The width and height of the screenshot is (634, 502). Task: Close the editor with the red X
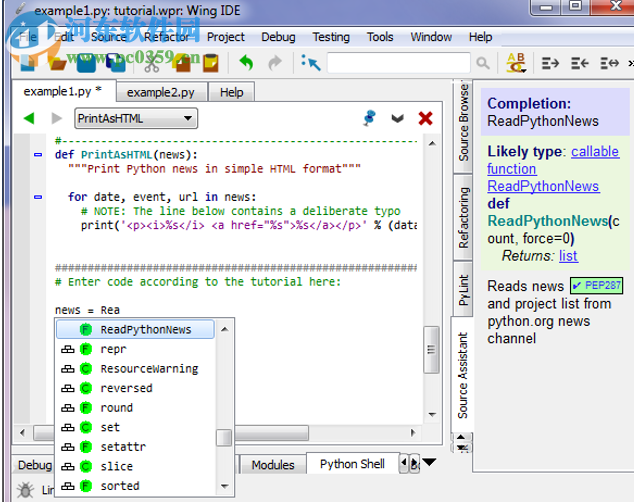pyautogui.click(x=425, y=118)
